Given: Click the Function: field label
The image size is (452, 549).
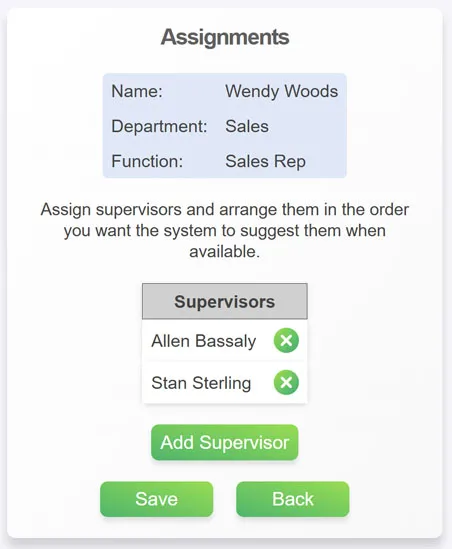Looking at the screenshot, I should click(x=147, y=161).
